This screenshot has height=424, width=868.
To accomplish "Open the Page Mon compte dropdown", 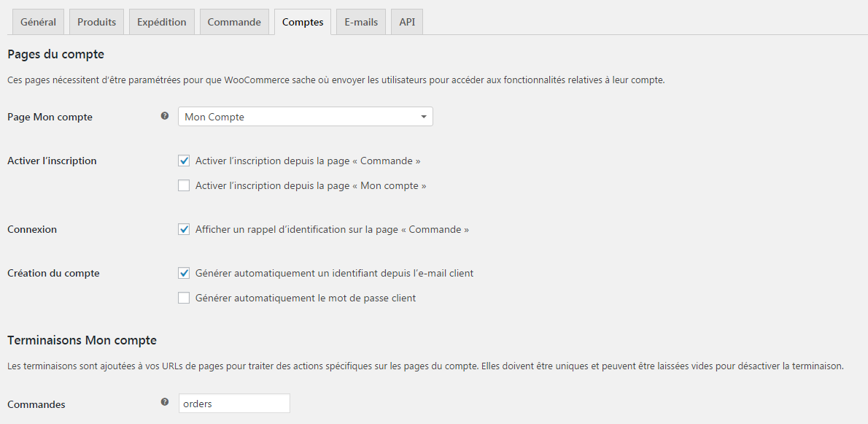I will coord(305,116).
